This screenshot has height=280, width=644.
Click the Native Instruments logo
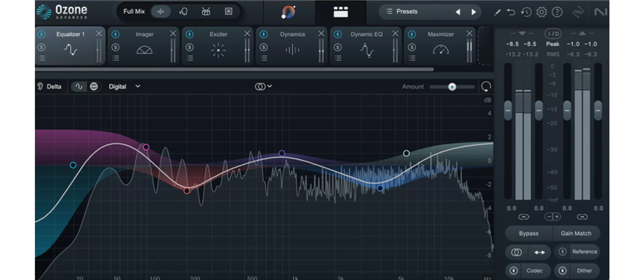coord(600,12)
